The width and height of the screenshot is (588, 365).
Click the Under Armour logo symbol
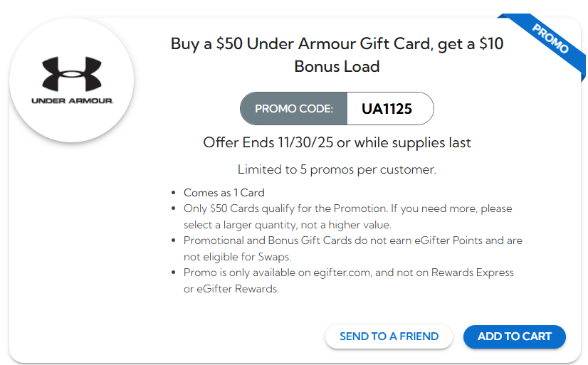click(72, 75)
